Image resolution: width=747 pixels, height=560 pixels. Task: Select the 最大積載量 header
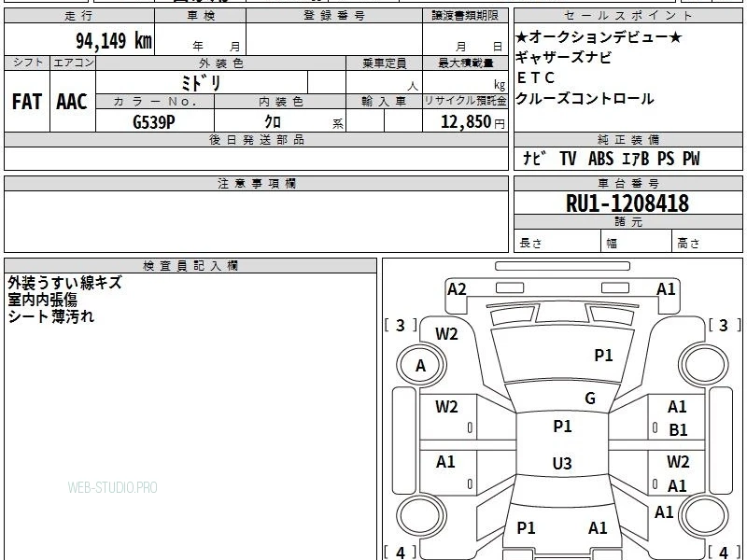(465, 63)
